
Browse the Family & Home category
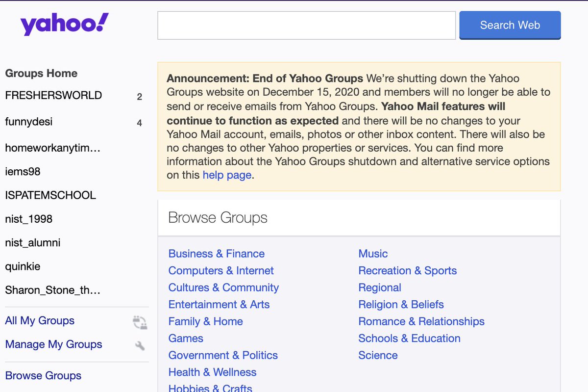[x=206, y=321]
